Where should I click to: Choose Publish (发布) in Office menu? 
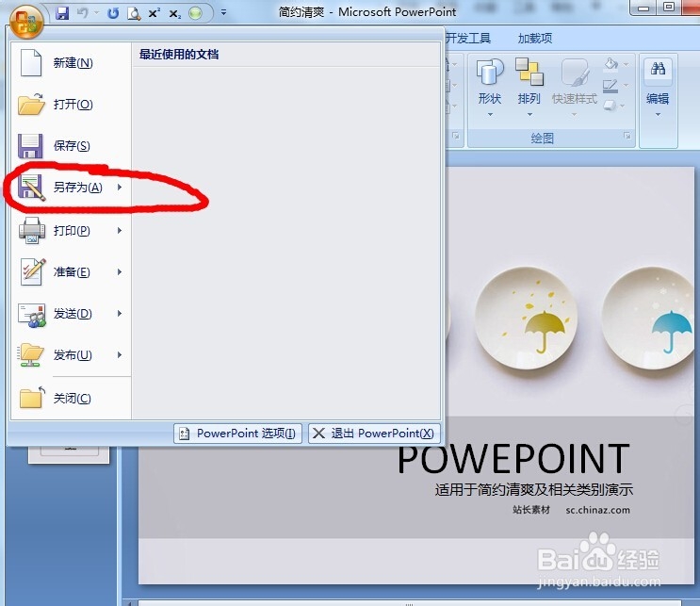click(71, 355)
